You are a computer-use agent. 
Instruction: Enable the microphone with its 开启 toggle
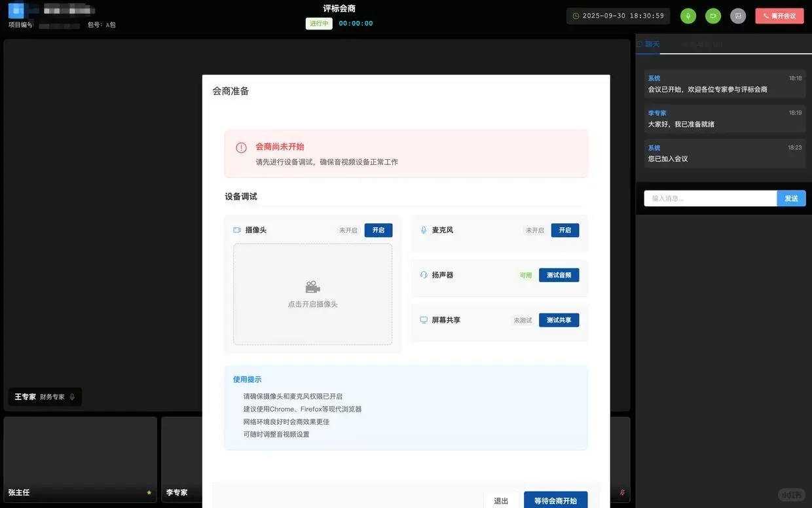(x=564, y=230)
